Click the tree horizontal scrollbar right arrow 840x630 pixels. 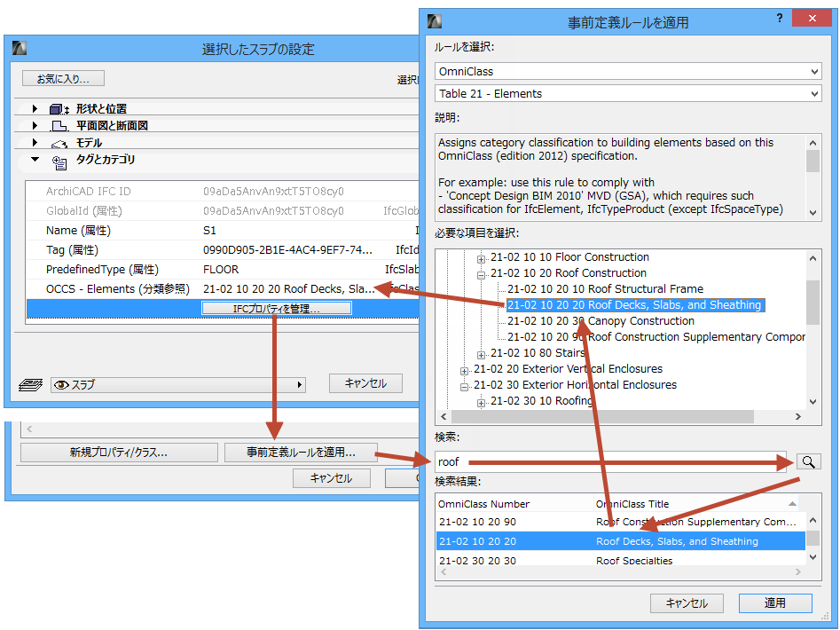[x=798, y=416]
